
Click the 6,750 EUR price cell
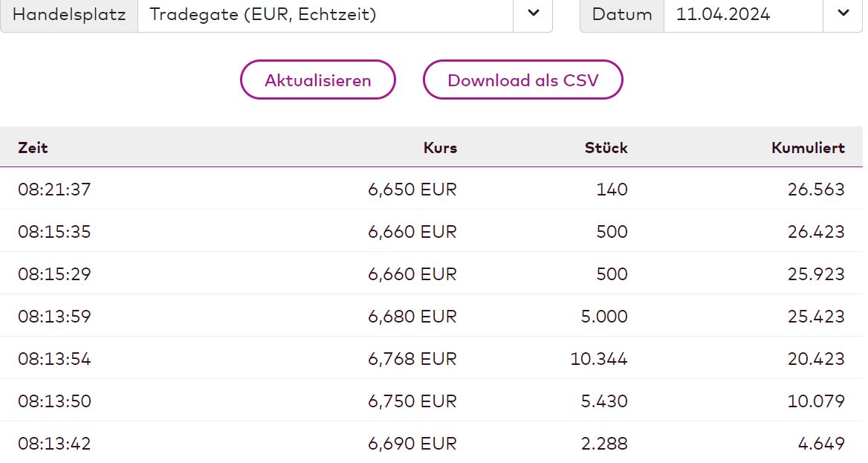point(412,401)
